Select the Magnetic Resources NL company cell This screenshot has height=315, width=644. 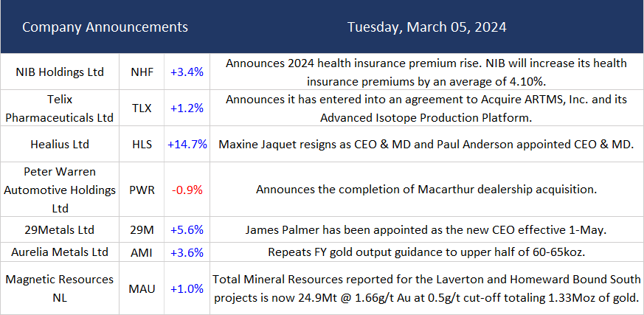click(x=60, y=288)
